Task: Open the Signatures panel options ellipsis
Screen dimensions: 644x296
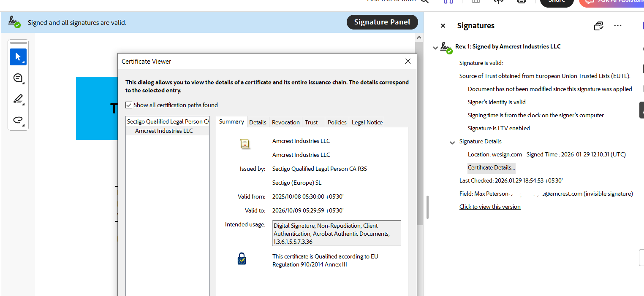Action: tap(618, 26)
